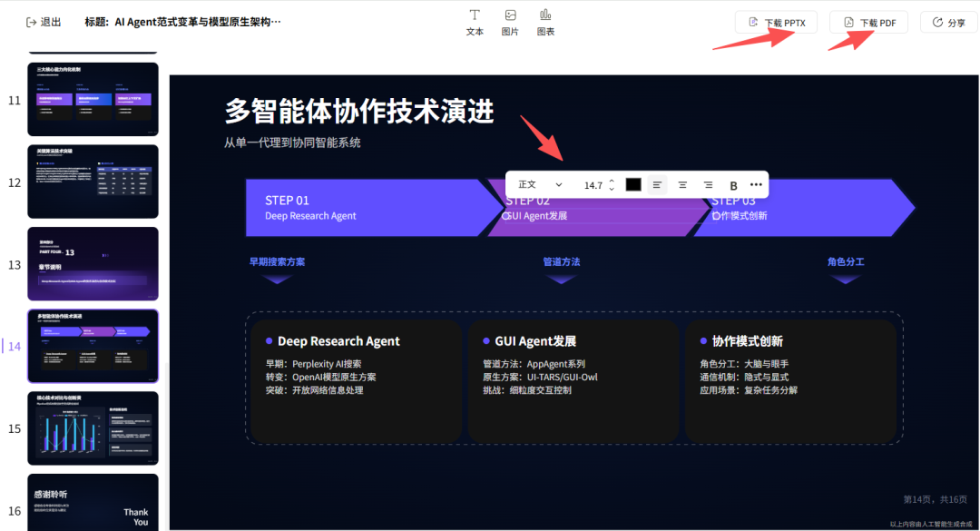Click the 分享 share button
The width and height of the screenshot is (980, 531).
pyautogui.click(x=949, y=23)
